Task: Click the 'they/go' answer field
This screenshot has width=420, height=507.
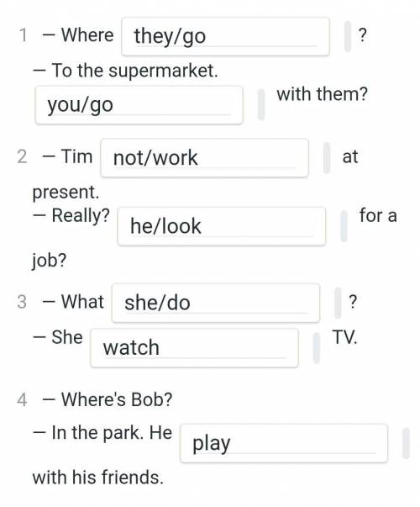Action: 225,36
